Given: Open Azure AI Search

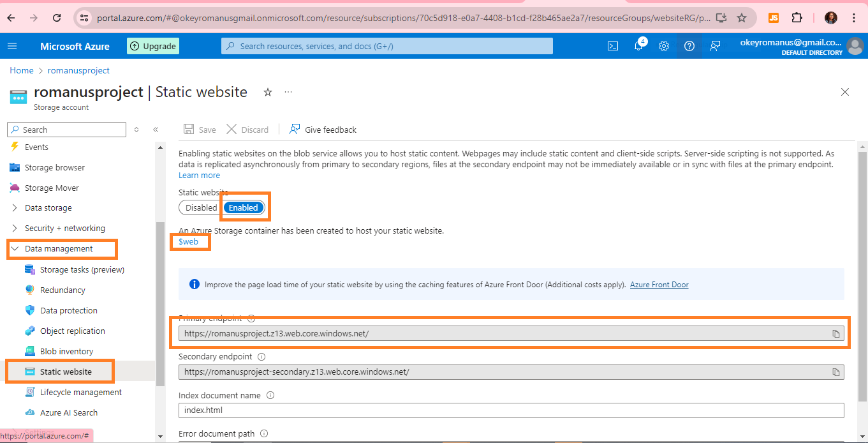Looking at the screenshot, I should click(69, 412).
